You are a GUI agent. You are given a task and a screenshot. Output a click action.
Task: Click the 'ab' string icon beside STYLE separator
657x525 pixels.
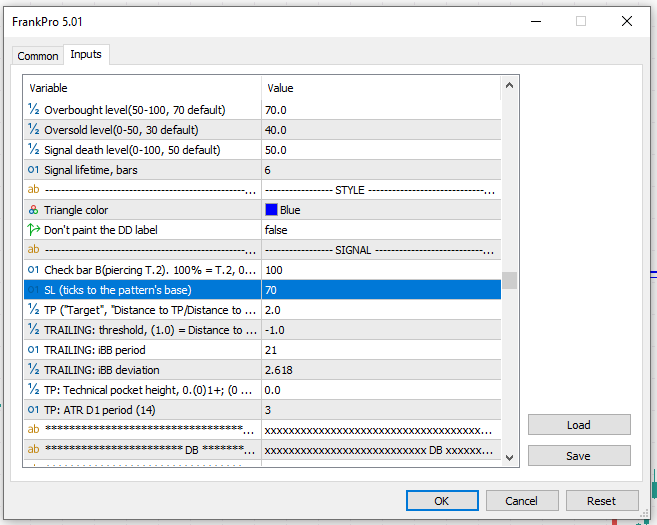[x=33, y=190]
